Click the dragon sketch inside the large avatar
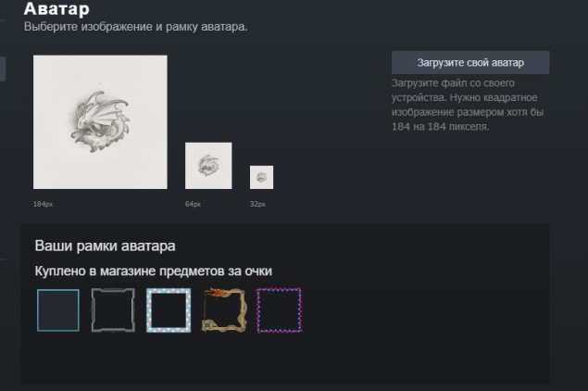 coord(100,122)
